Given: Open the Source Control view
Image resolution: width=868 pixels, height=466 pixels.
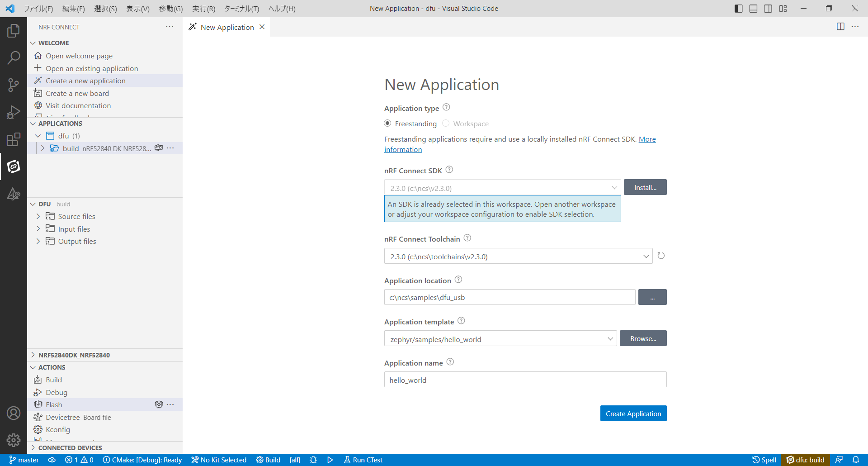Looking at the screenshot, I should [14, 85].
